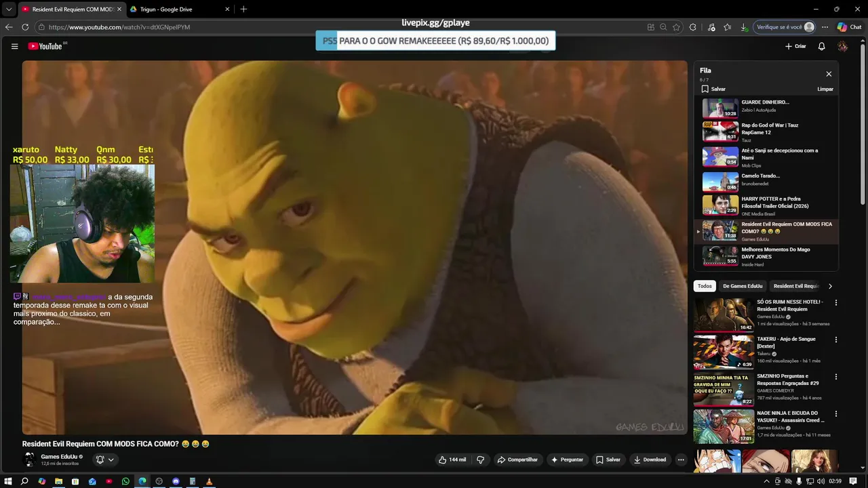
Task: Open options menu for SMZINHO Perguntas e Respostas
Action: [x=835, y=377]
